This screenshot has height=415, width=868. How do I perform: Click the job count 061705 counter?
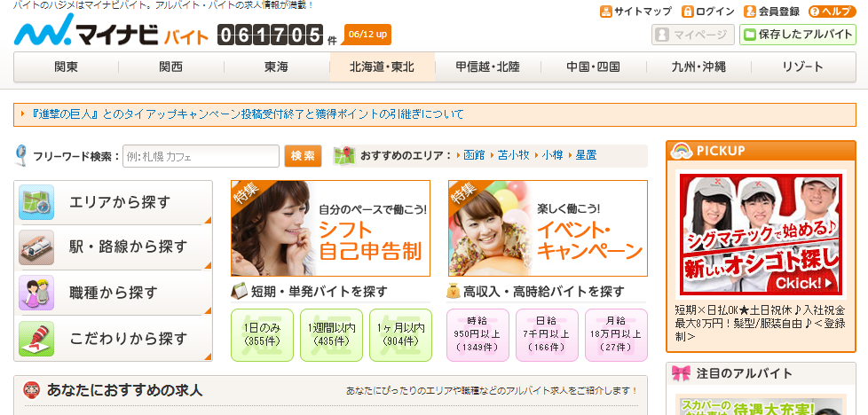(x=270, y=35)
